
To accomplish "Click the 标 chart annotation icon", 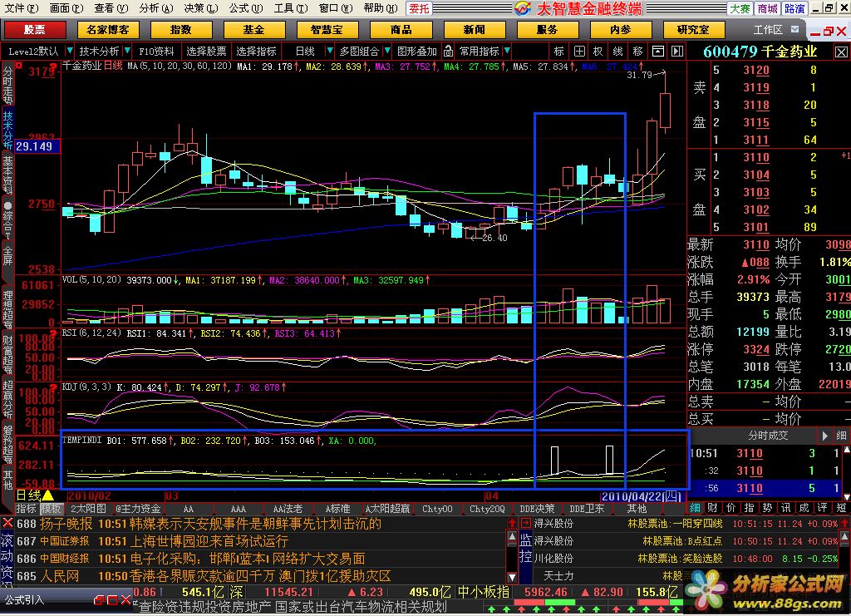I will tap(558, 51).
